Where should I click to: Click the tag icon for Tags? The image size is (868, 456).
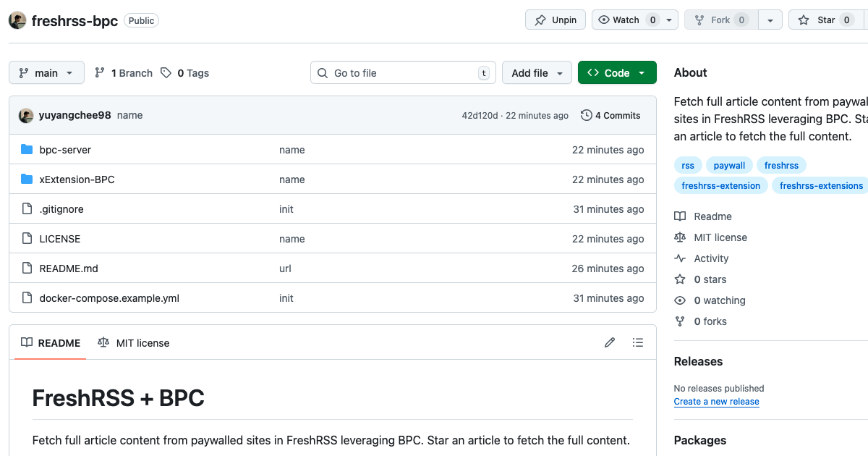pos(166,72)
